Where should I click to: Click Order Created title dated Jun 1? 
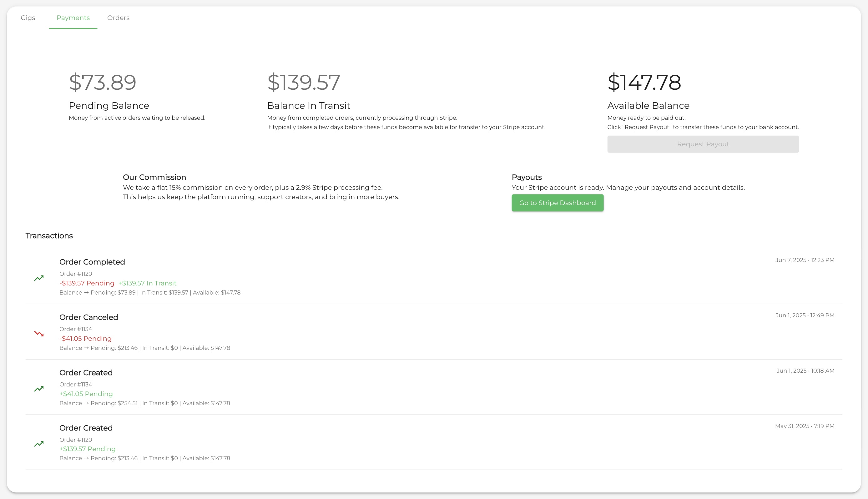[x=86, y=373]
